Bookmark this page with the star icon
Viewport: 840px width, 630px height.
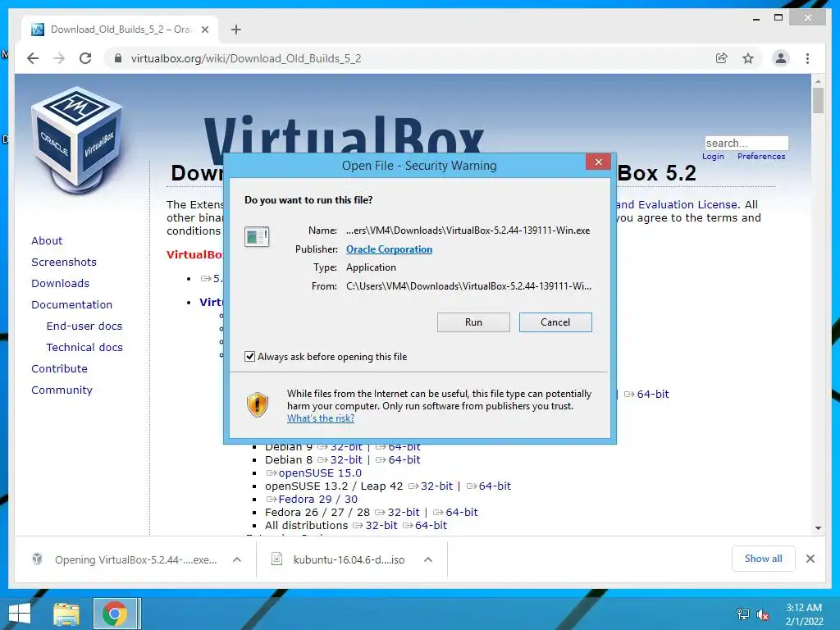pyautogui.click(x=748, y=58)
